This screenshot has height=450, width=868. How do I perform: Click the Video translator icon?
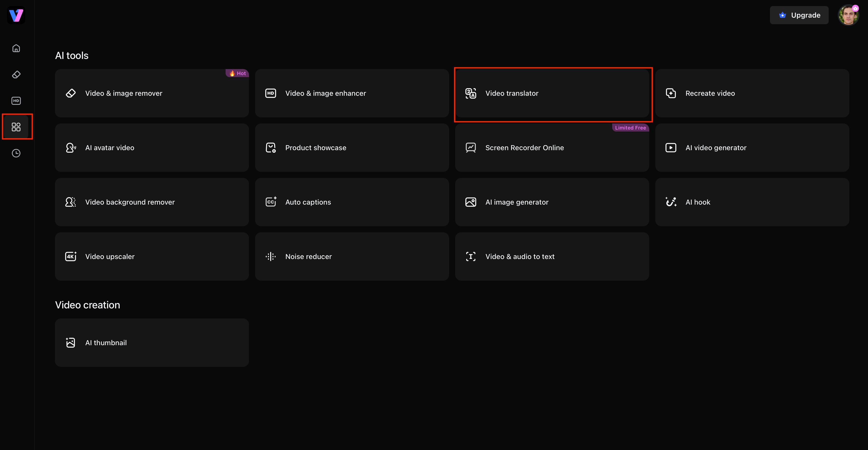[471, 93]
